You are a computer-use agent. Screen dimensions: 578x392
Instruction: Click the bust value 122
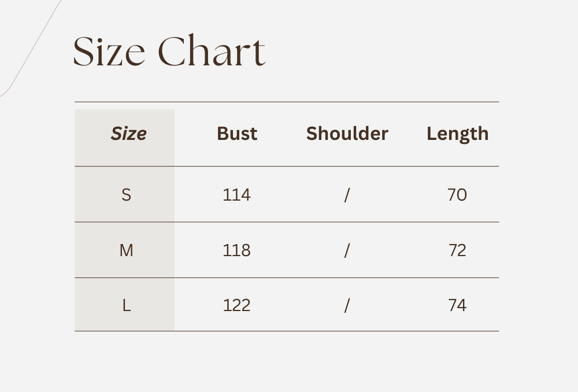point(236,305)
